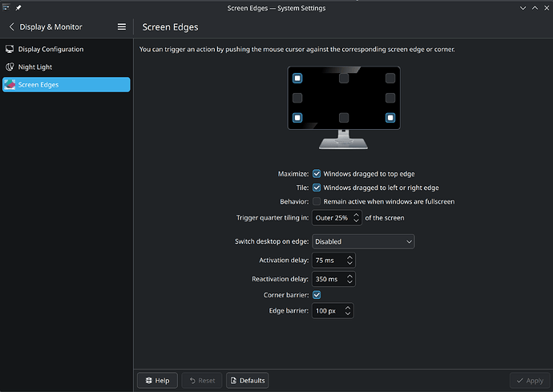Click the left edge middle hotspot
Screen dimensions: 553x392
[297, 98]
